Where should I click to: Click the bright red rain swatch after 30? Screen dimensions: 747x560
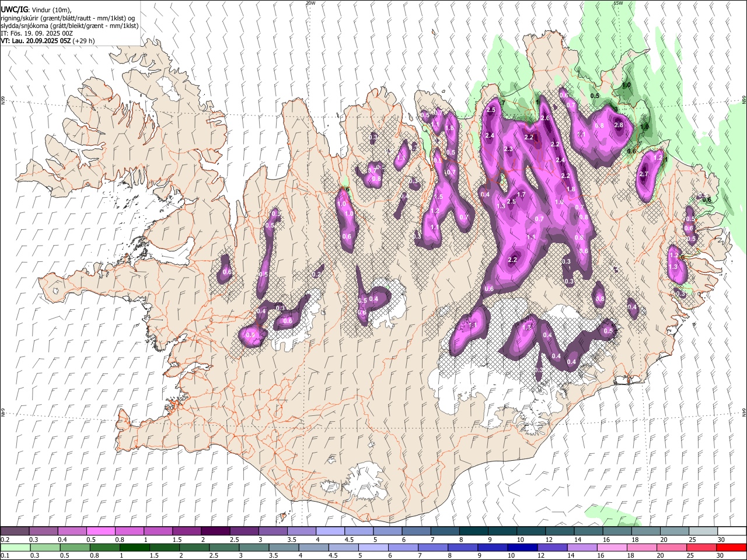pos(731,548)
